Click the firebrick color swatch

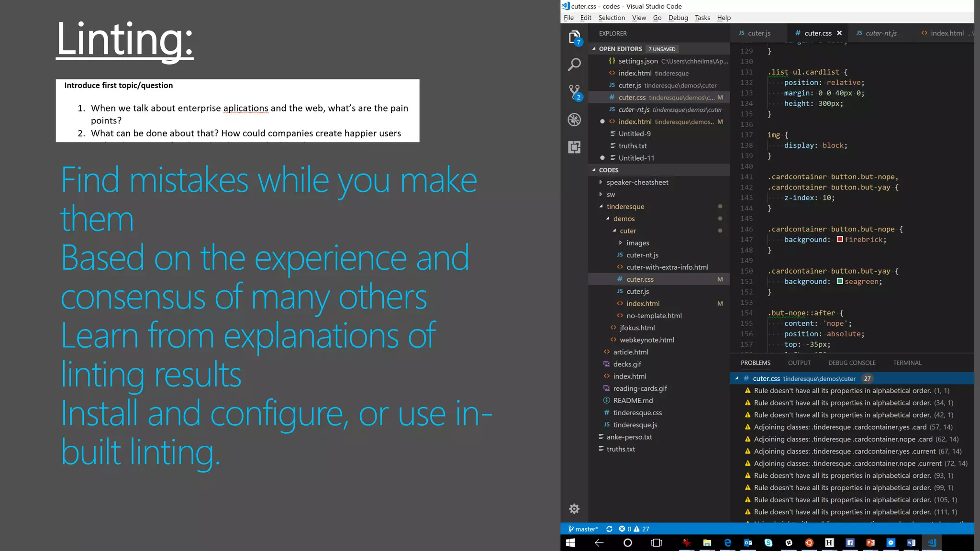click(840, 239)
